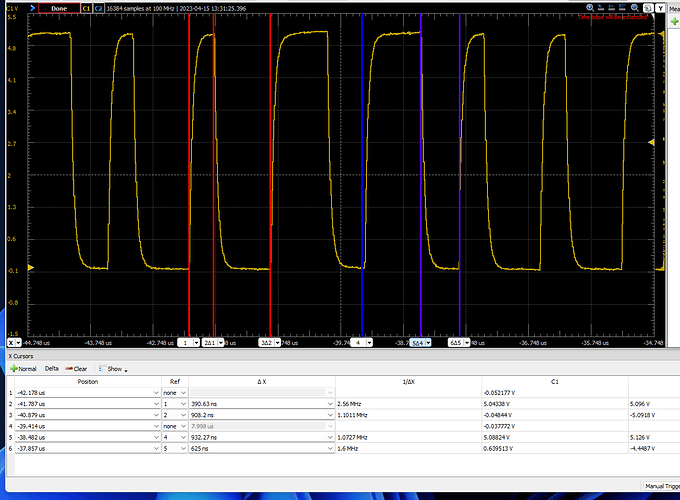Click the first zoom magnifier icon
Viewport: 680px width, 500px height.
(590, 8)
